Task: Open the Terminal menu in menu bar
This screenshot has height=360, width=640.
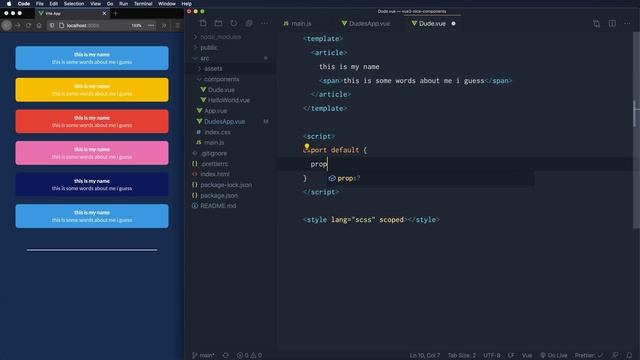Action: (143, 4)
